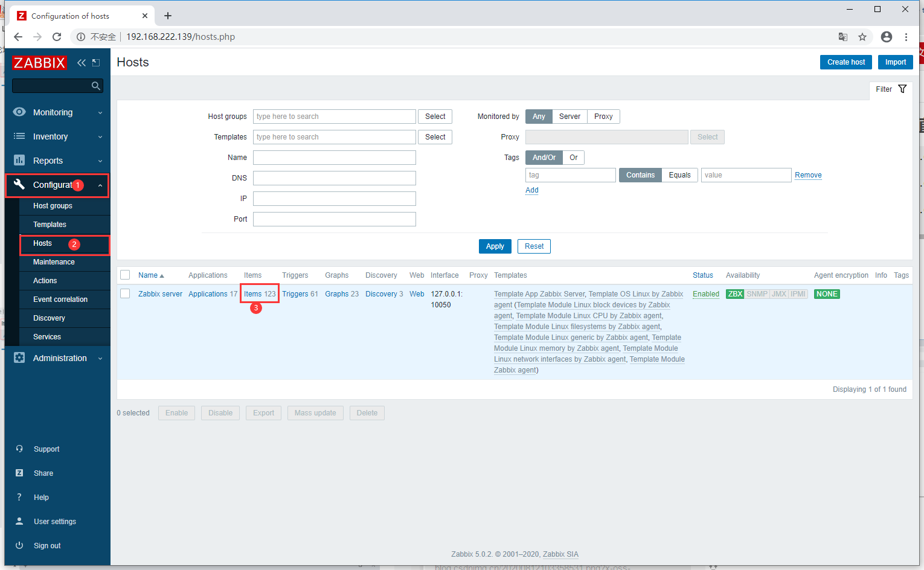Reset the host filter

534,246
